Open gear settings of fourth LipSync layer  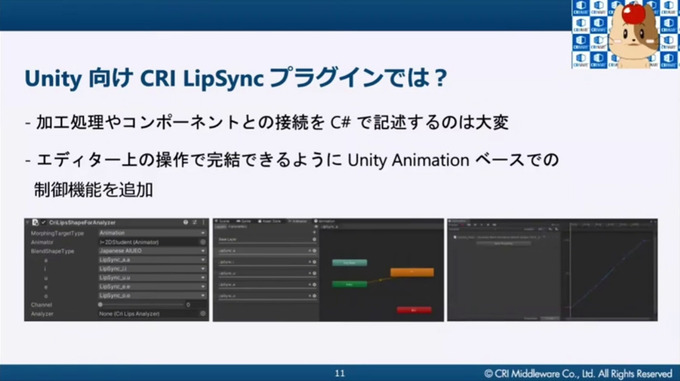pos(314,284)
